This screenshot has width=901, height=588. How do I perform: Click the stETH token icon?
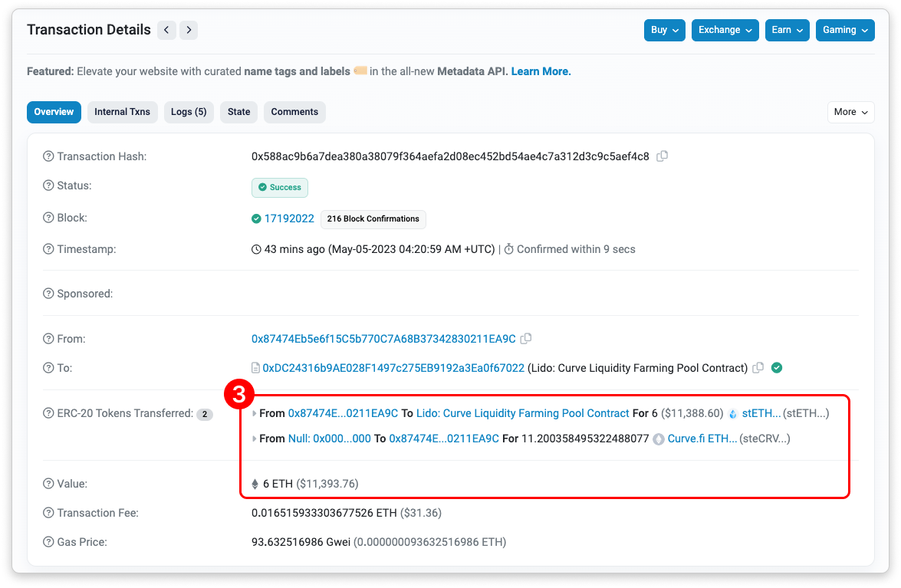(733, 414)
